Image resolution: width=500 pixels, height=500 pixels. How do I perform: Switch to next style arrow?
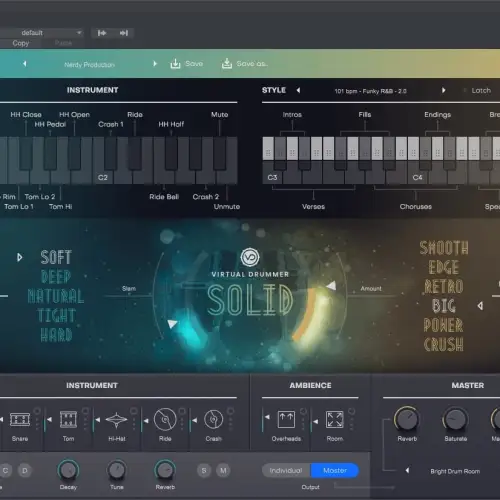tap(443, 90)
